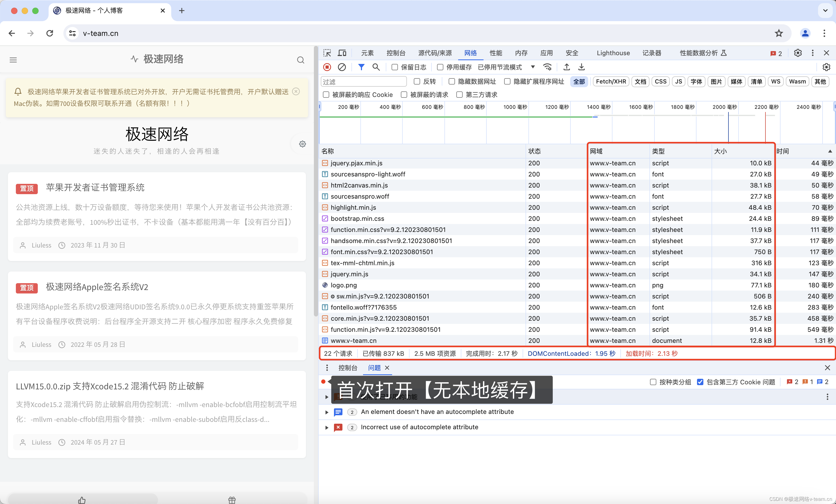Expand the autocomplete attribute missing issue
This screenshot has width=836, height=504.
pos(327,412)
